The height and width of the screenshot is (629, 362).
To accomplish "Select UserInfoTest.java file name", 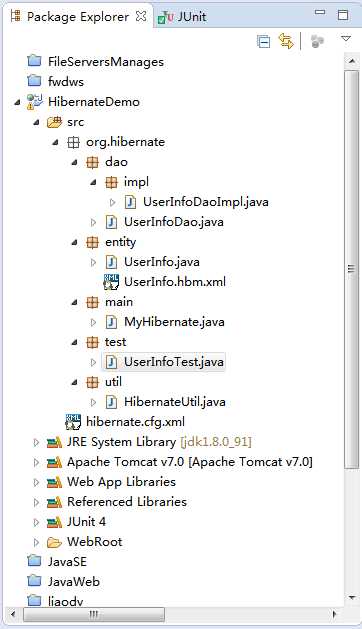I will [x=174, y=362].
